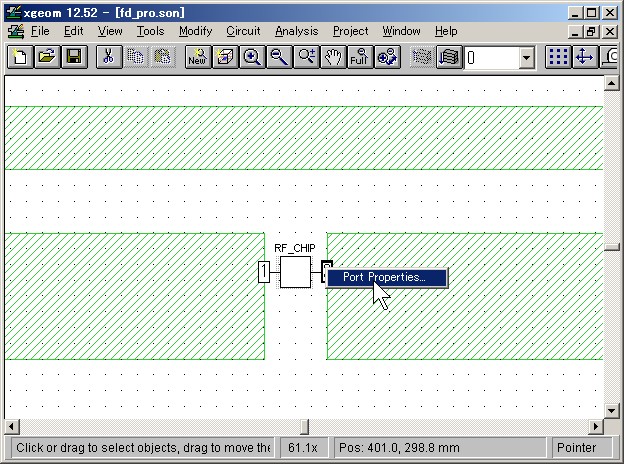Click the Pos: 401.0, 298.8 mm readout

(439, 448)
